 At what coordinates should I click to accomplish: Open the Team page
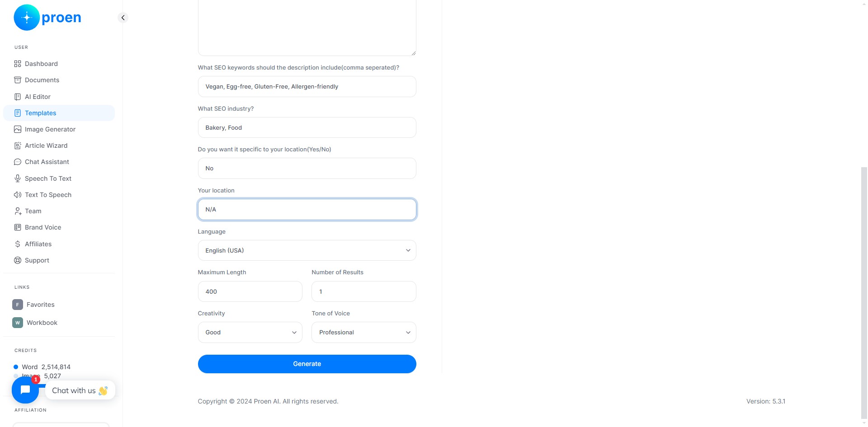point(59,211)
